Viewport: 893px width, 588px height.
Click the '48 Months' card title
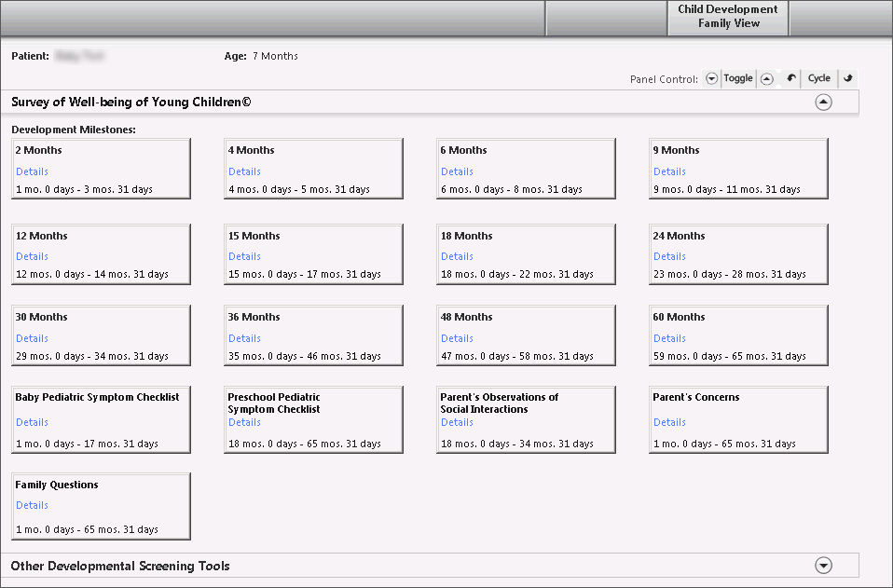point(466,317)
